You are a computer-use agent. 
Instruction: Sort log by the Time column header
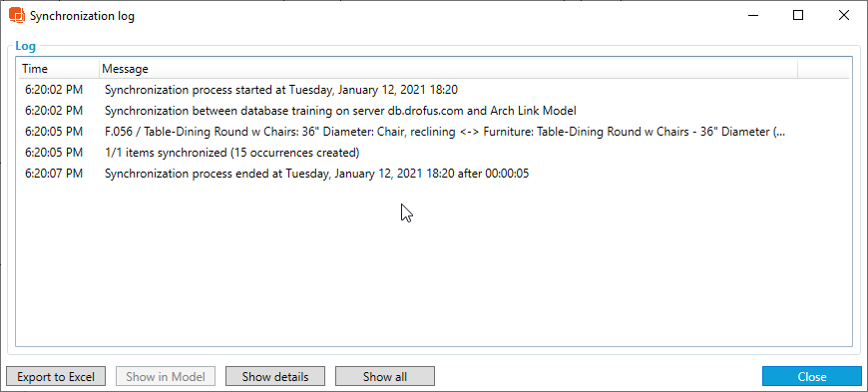point(58,69)
